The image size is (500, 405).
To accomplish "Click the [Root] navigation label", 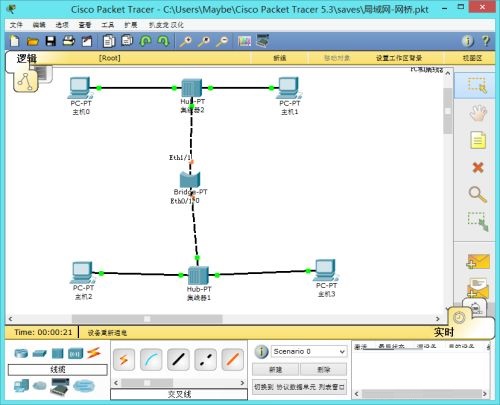I will point(109,58).
